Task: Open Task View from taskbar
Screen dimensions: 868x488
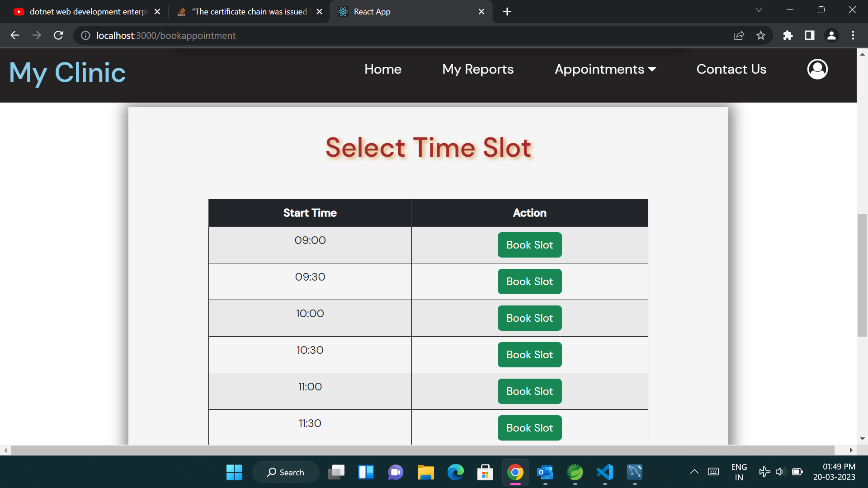Action: (336, 472)
